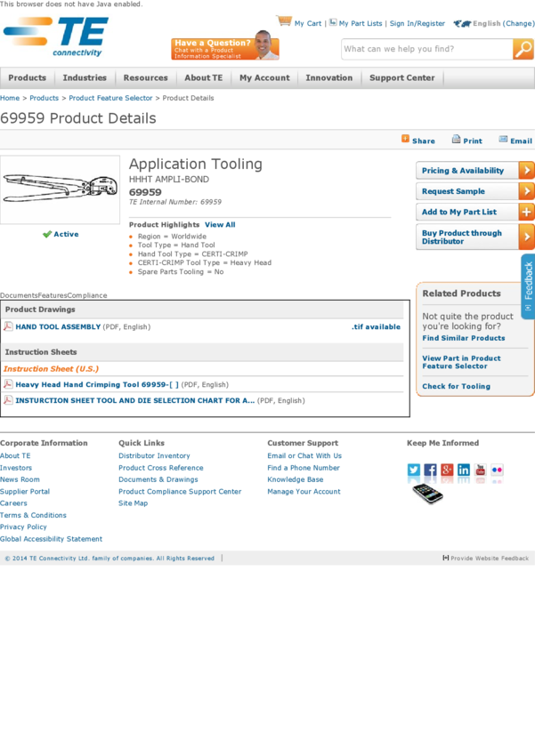Click Find a Phone Number link
This screenshot has height=756, width=535.
coord(304,468)
